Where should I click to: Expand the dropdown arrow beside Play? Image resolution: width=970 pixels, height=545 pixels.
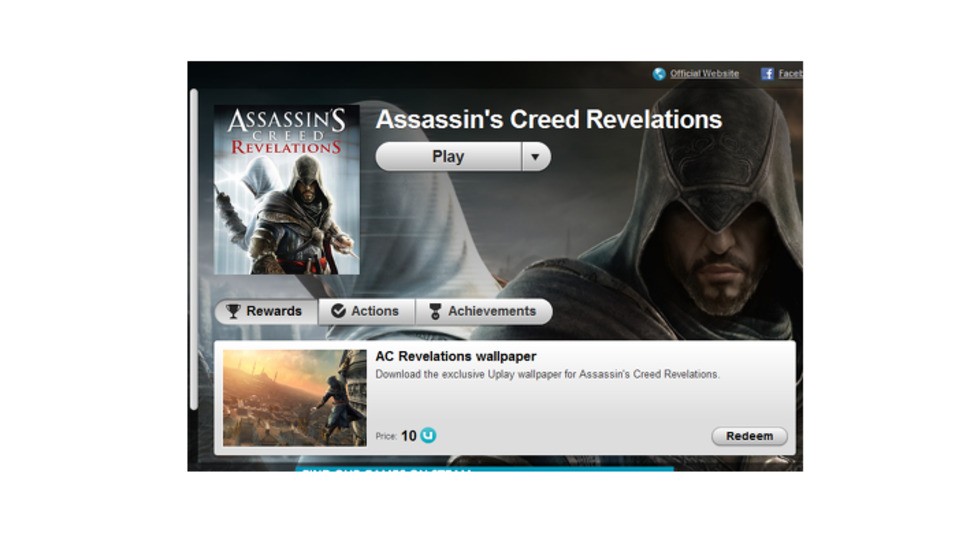536,157
